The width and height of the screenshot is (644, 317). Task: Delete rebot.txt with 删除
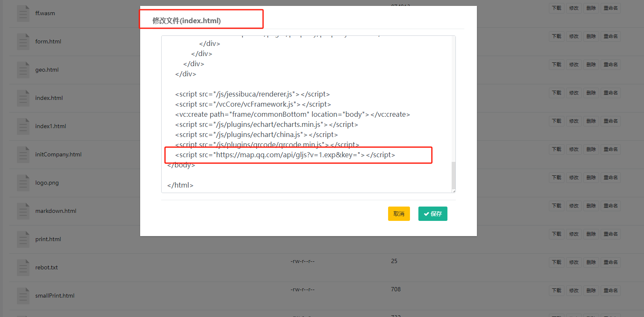click(x=591, y=262)
